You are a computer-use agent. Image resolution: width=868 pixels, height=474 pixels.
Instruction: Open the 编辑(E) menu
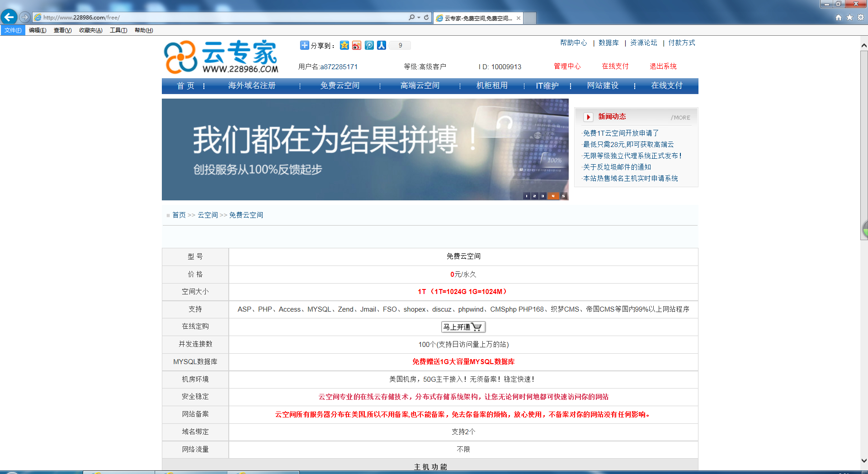(x=38, y=30)
